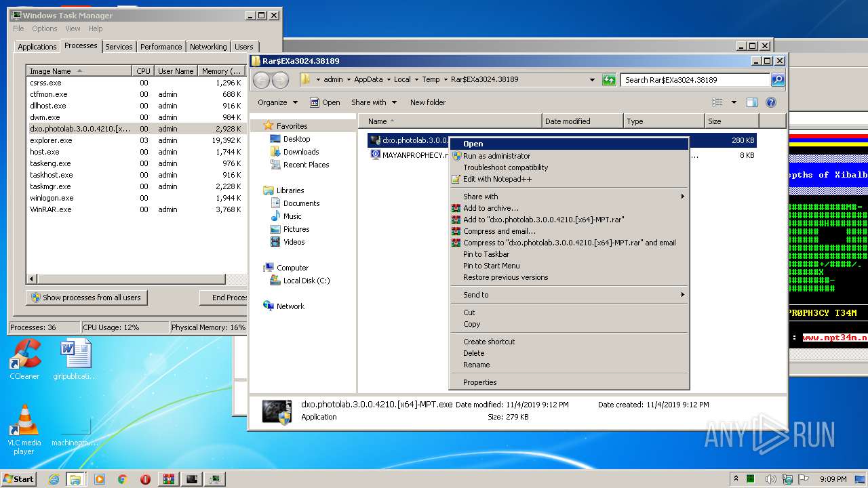868x488 pixels.
Task: Open the CCleaner desktop shortcut
Action: [x=24, y=359]
